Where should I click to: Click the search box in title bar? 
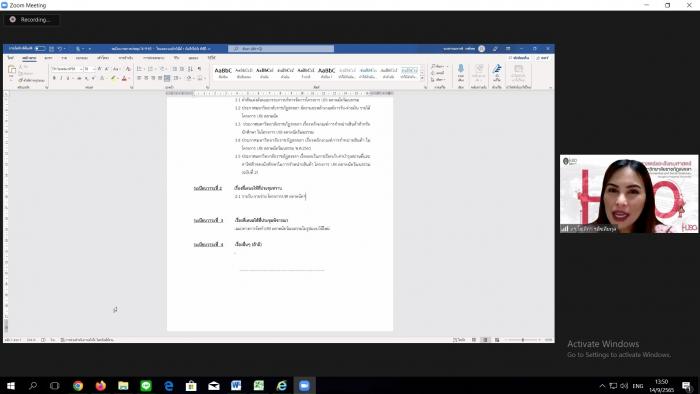(281, 49)
